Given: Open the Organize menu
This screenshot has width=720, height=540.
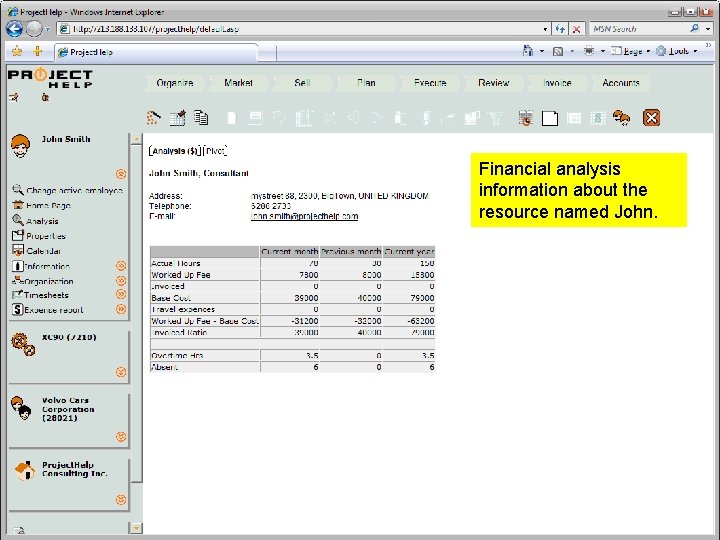Looking at the screenshot, I should tap(174, 83).
